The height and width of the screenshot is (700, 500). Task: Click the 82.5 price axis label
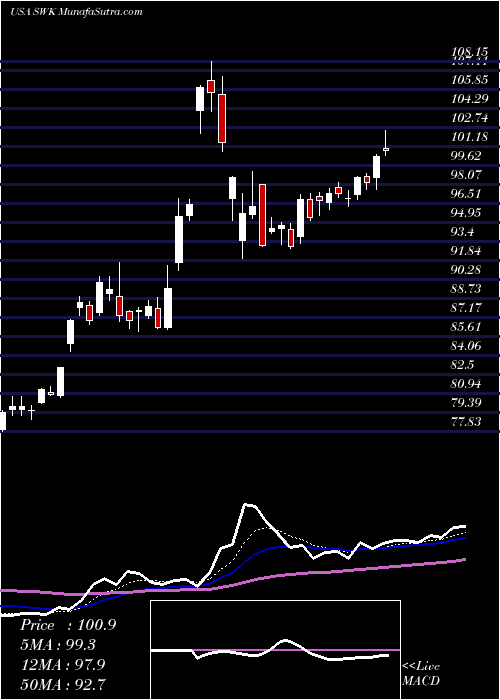(x=464, y=364)
